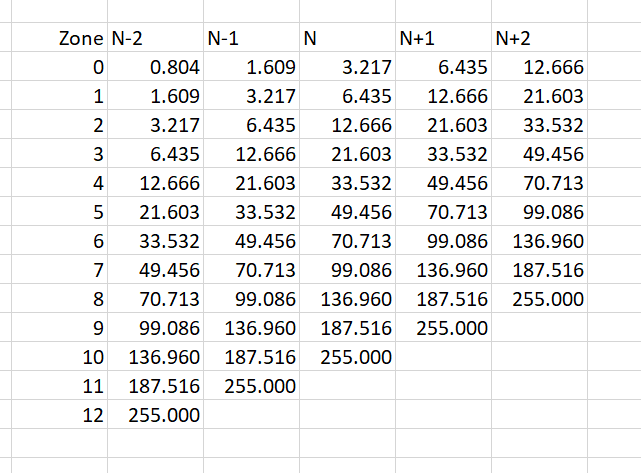Screen dimensions: 641x473
Task: Select 136.960 in Zone 9 row
Action: (252, 327)
